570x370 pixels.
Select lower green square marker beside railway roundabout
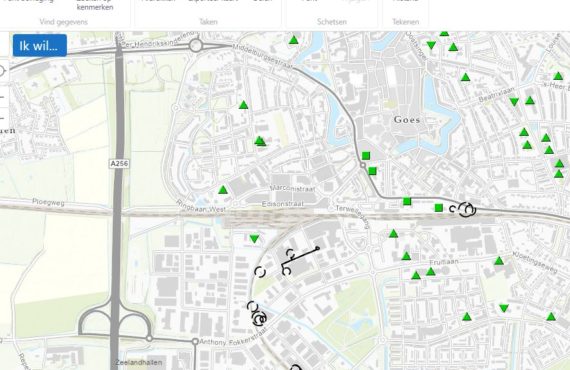coord(373,171)
